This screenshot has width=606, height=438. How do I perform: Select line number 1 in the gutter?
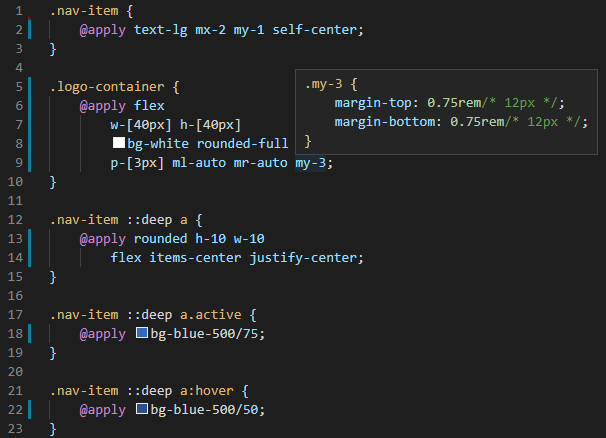click(19, 11)
